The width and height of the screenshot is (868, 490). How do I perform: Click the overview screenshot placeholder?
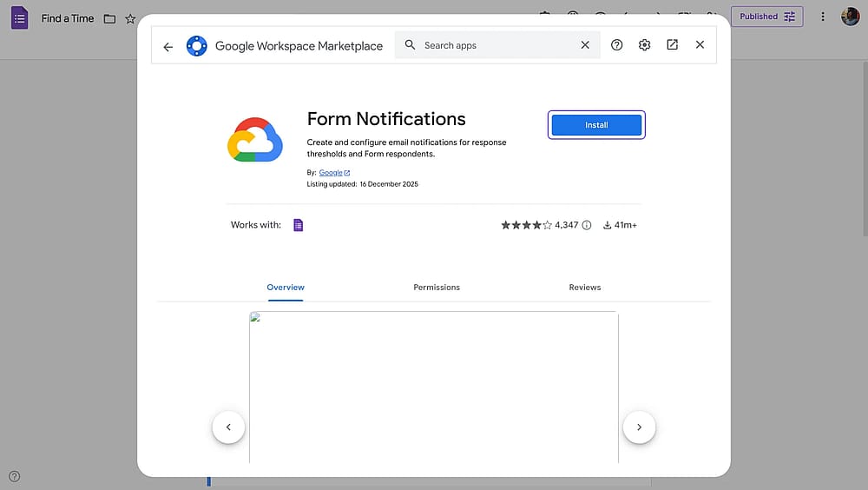tap(433, 387)
